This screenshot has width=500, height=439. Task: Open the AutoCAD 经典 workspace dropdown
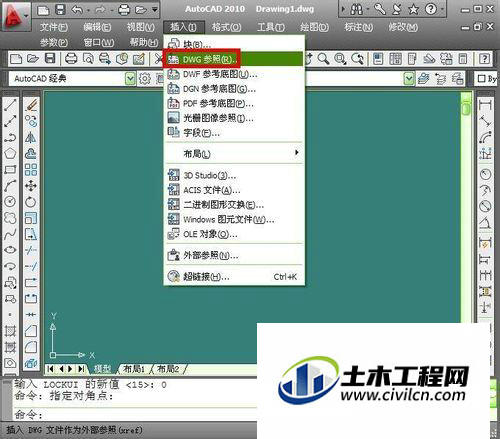coord(130,79)
